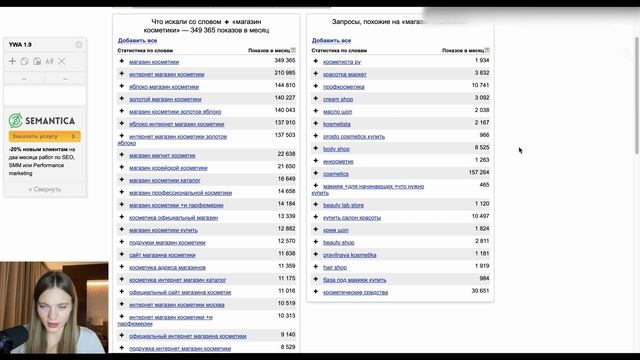Click the presenter webcam thumbnail
Viewport: 640px width, 360px height.
tap(54, 307)
